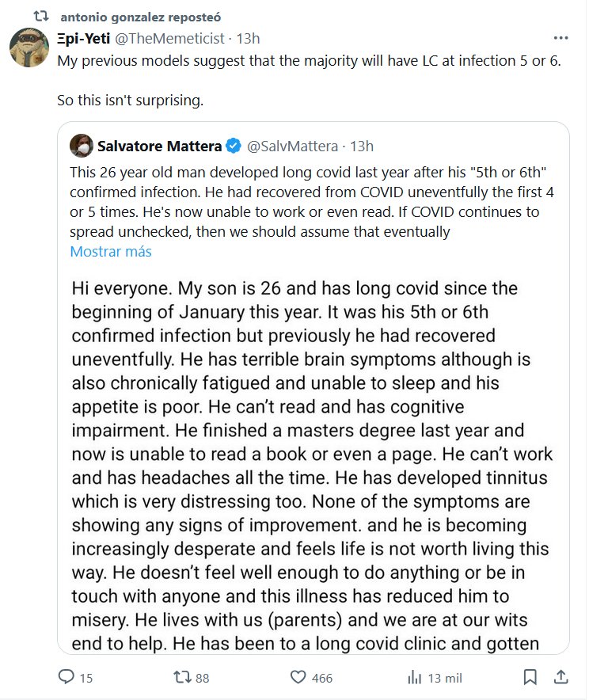
Task: Click the share post icon
Action: [x=560, y=678]
